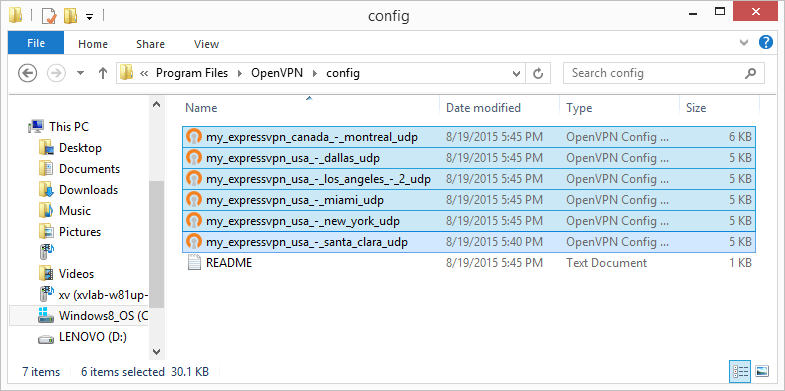This screenshot has width=785, height=391.
Task: Open Desktop in navigation pane
Action: (70, 148)
